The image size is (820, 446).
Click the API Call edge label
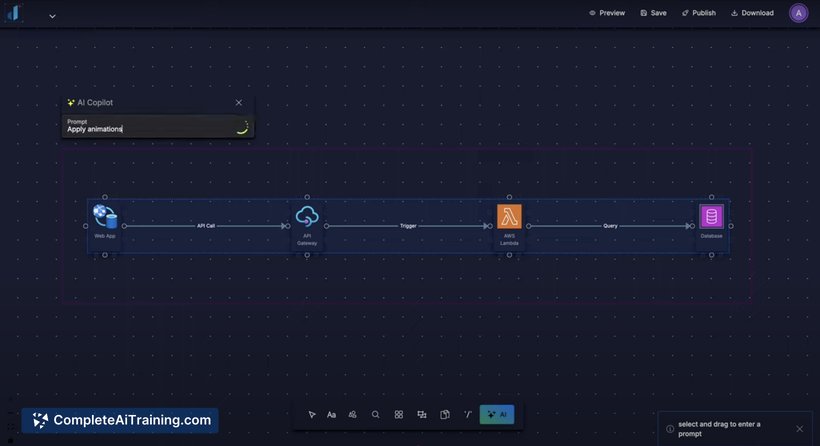[x=206, y=226]
